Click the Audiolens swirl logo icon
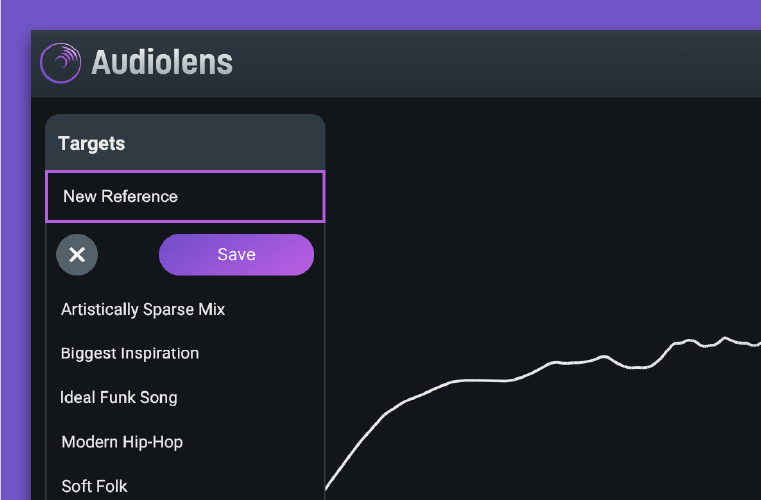The height and width of the screenshot is (500, 761). pos(60,62)
